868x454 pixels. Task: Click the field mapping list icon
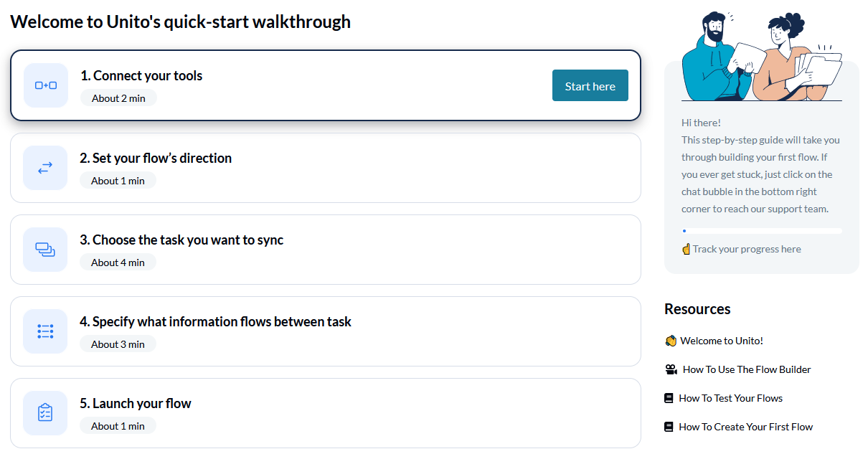coord(45,331)
